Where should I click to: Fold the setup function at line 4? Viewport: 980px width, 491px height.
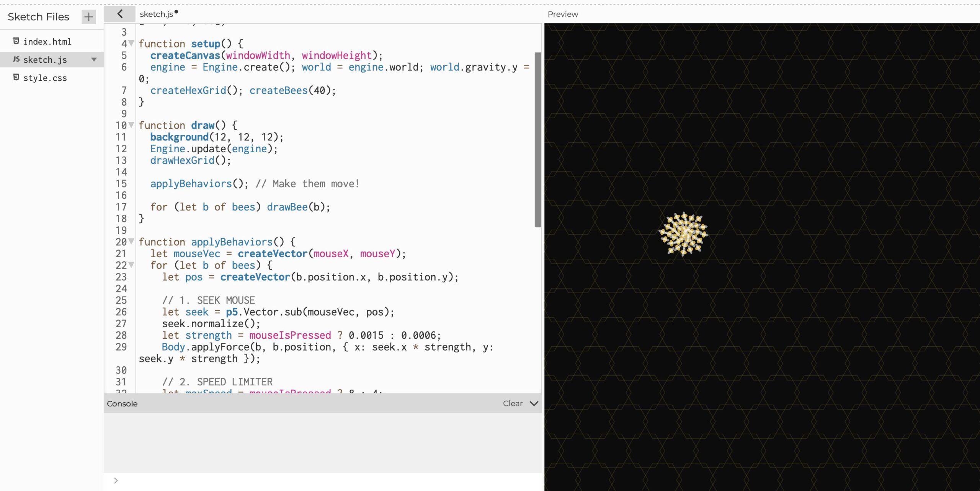(x=131, y=43)
